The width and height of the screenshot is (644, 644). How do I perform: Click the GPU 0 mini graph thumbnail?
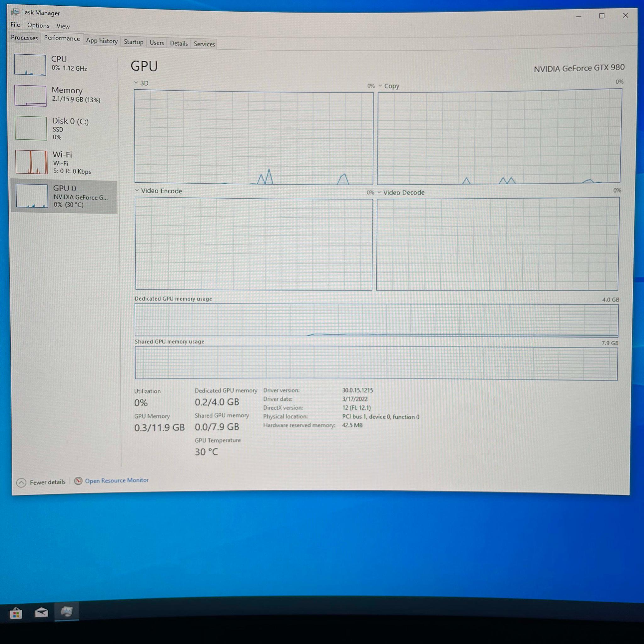click(32, 196)
